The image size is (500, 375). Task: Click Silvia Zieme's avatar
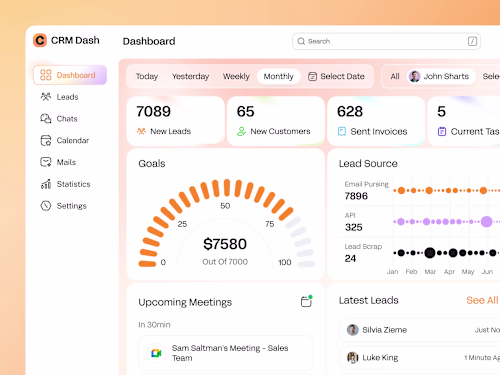(x=352, y=330)
